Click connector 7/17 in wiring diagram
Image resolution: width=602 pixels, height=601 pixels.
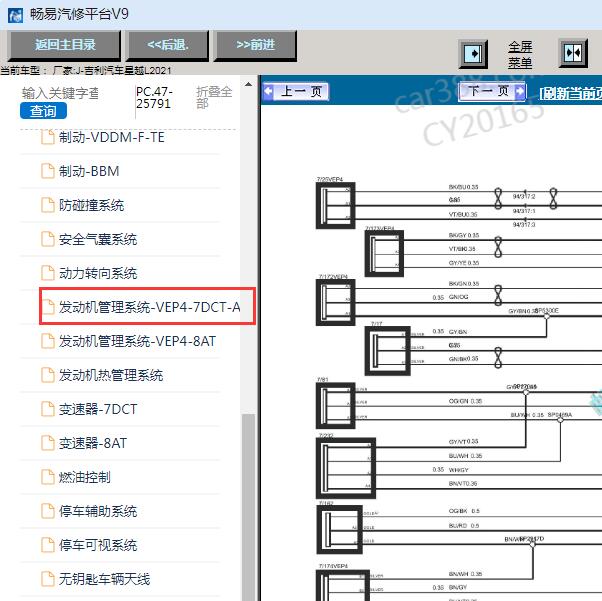point(387,351)
